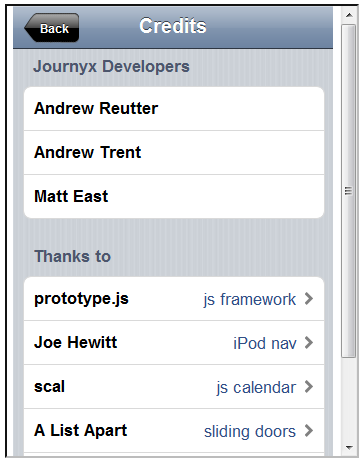Click the chevron next to js framework
The image size is (360, 462).
click(x=309, y=299)
